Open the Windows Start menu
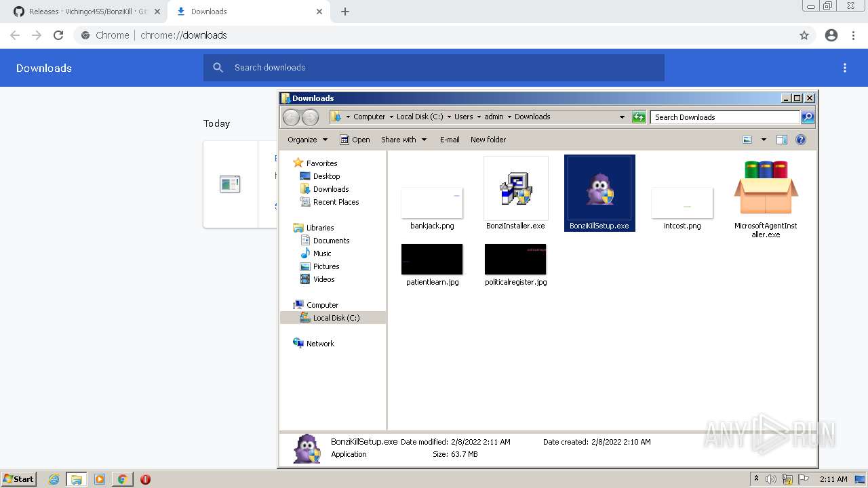This screenshot has width=868, height=488. (19, 479)
